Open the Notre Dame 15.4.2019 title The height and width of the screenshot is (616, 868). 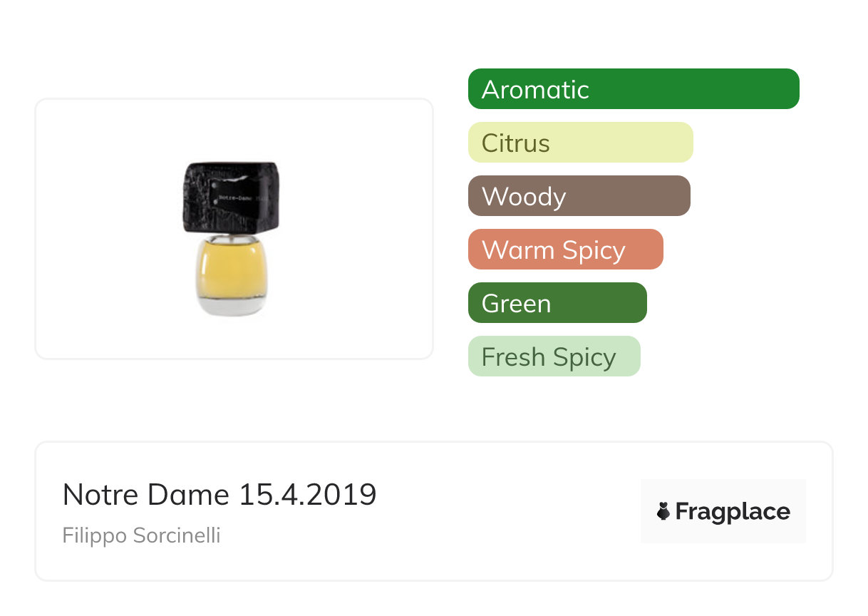[219, 494]
